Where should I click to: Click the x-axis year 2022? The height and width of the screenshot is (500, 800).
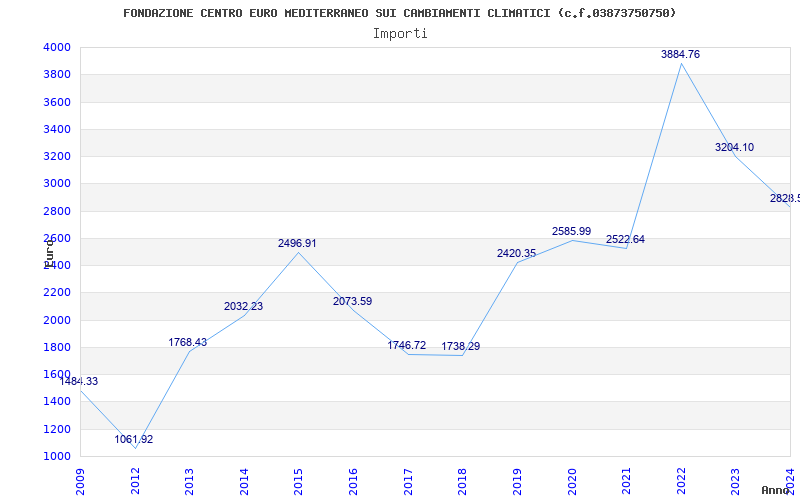(681, 481)
